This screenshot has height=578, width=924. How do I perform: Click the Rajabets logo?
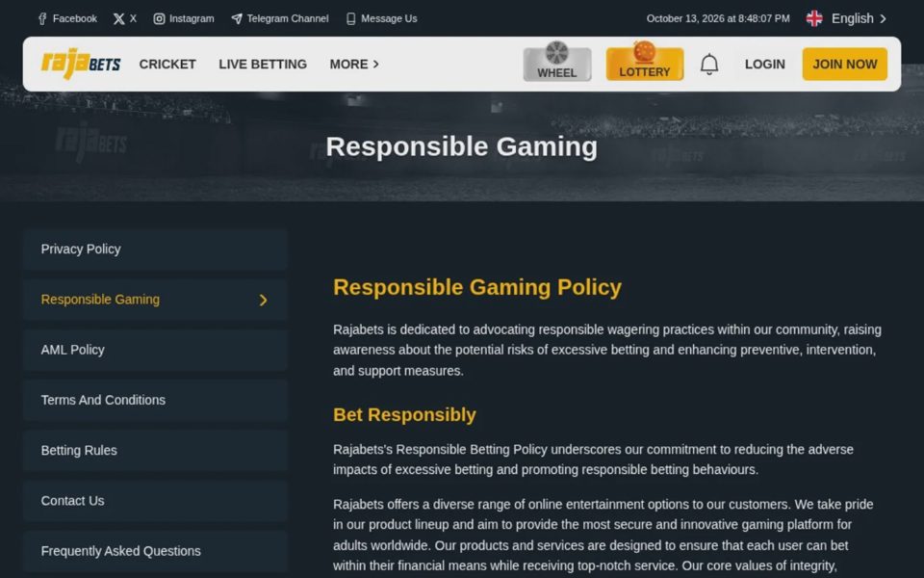point(81,64)
